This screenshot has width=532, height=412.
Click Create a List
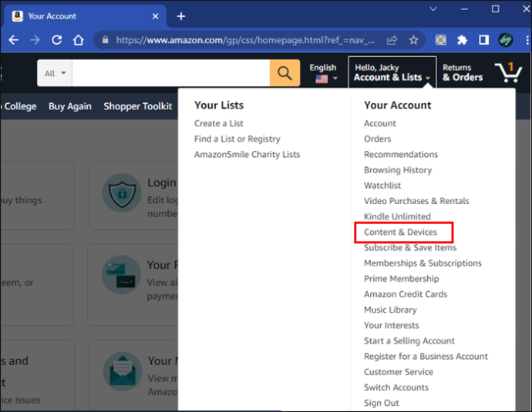pos(218,123)
